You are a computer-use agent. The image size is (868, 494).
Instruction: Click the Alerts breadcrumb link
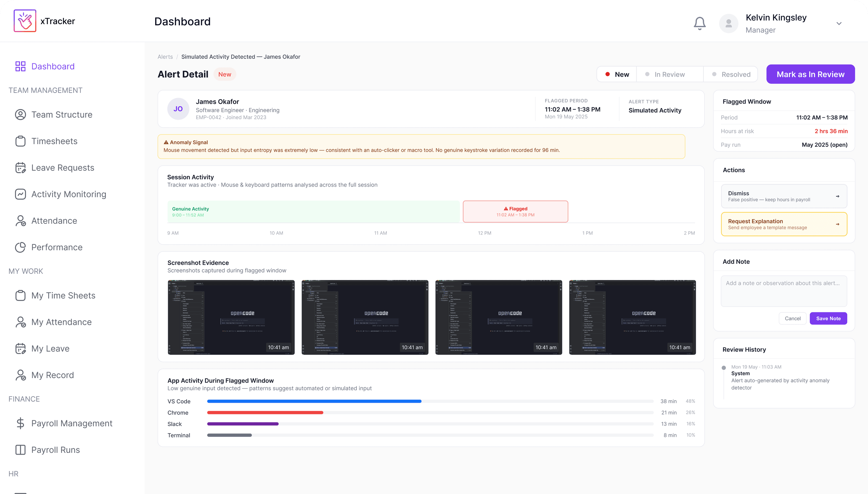click(165, 57)
